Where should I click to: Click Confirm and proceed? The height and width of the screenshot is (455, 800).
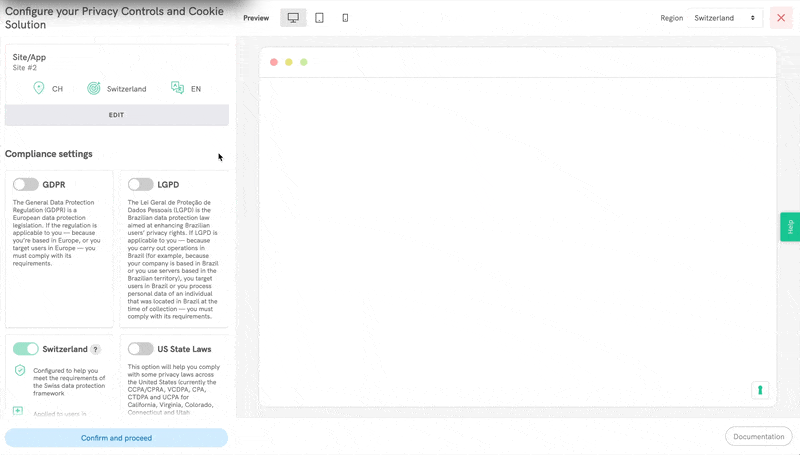tap(116, 438)
